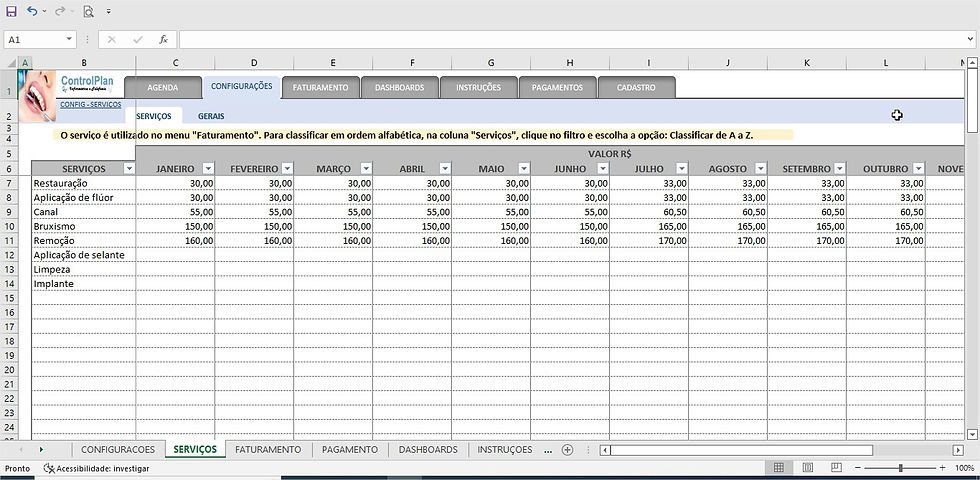This screenshot has height=480, width=980.
Task: Switch to Page Break Preview icon
Action: [836, 468]
